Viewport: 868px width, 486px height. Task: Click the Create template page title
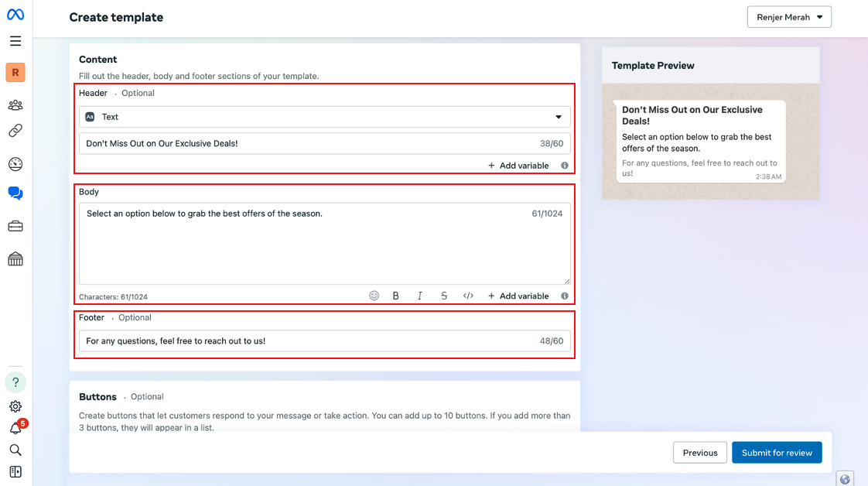(x=116, y=17)
